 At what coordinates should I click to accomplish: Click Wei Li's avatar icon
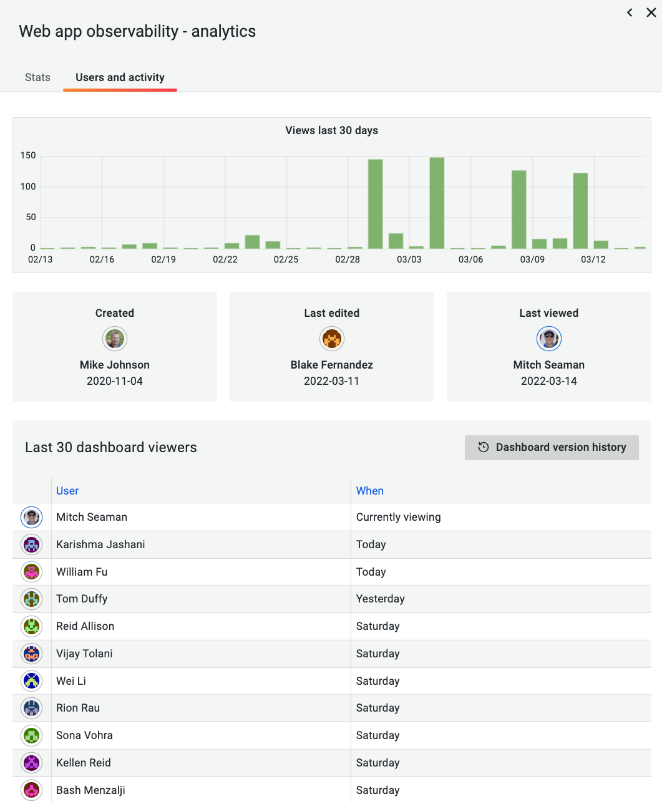(x=32, y=681)
